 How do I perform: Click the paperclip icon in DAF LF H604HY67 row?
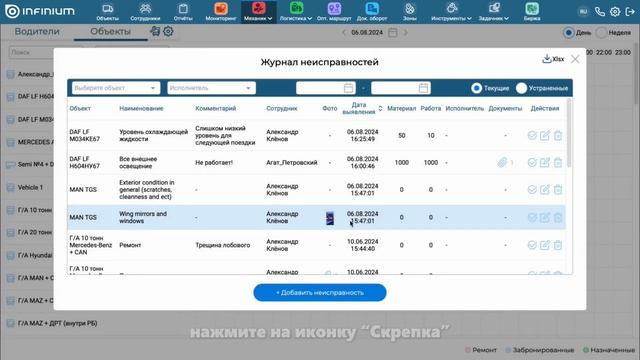502,162
